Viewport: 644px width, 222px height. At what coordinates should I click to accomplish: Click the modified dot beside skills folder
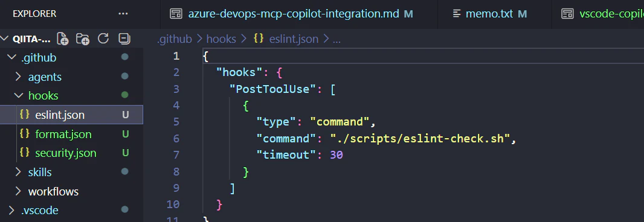tap(125, 171)
